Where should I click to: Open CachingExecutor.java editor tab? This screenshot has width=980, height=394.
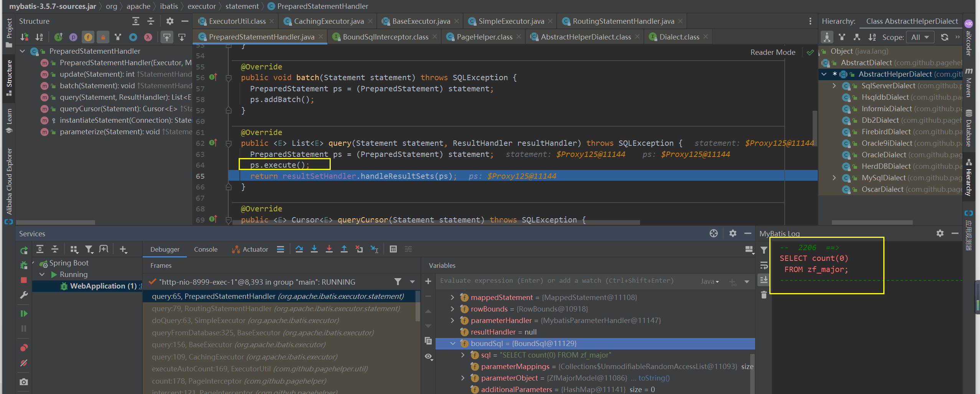(329, 21)
